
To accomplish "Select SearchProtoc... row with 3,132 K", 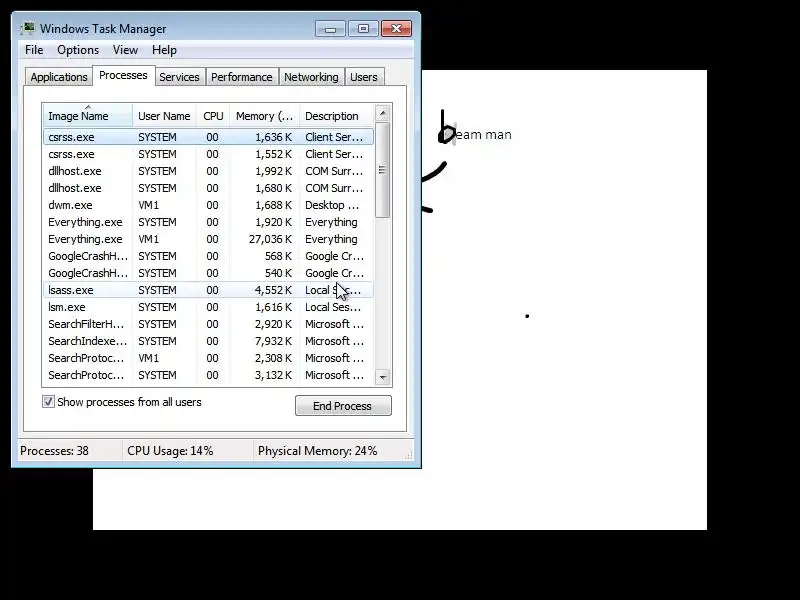I will click(209, 375).
